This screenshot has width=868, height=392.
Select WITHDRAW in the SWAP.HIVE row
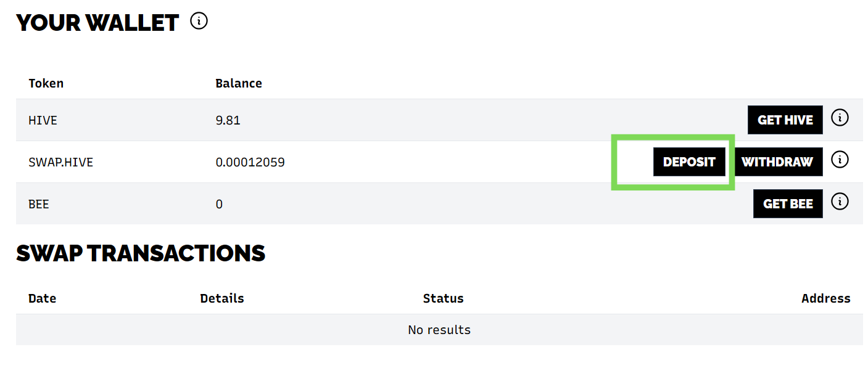(x=777, y=162)
